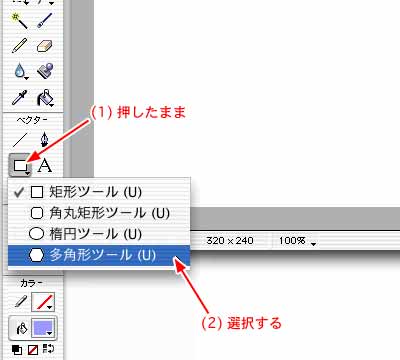The width and height of the screenshot is (400, 360).
Task: Set default stroke and fill colors icon
Action: click(x=17, y=349)
